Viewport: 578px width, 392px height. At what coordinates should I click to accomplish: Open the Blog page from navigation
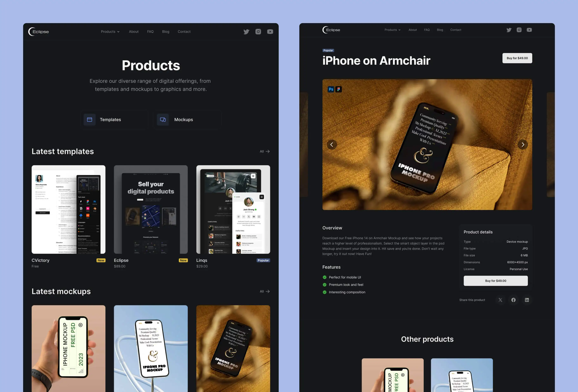coord(165,31)
